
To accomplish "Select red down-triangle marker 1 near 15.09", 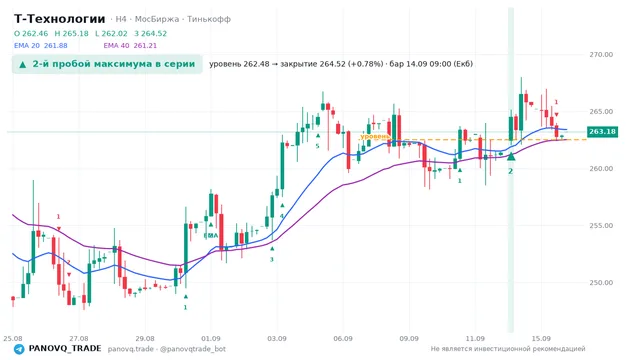I will (x=556, y=115).
